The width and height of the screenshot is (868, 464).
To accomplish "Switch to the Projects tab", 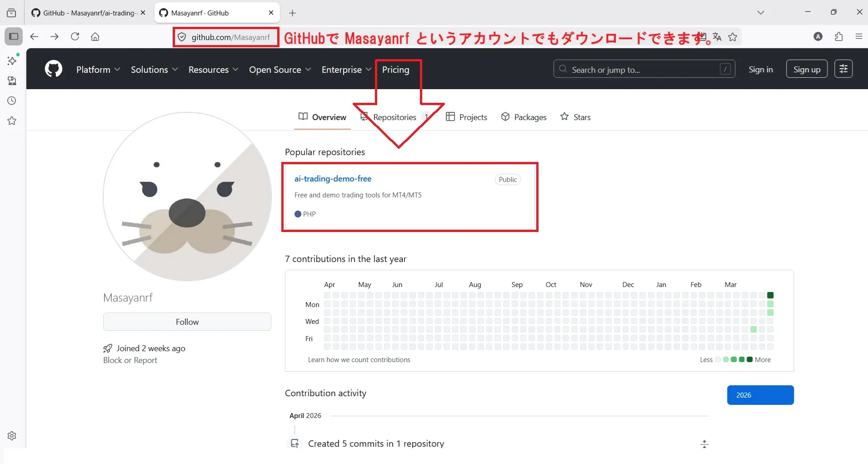I will (466, 117).
